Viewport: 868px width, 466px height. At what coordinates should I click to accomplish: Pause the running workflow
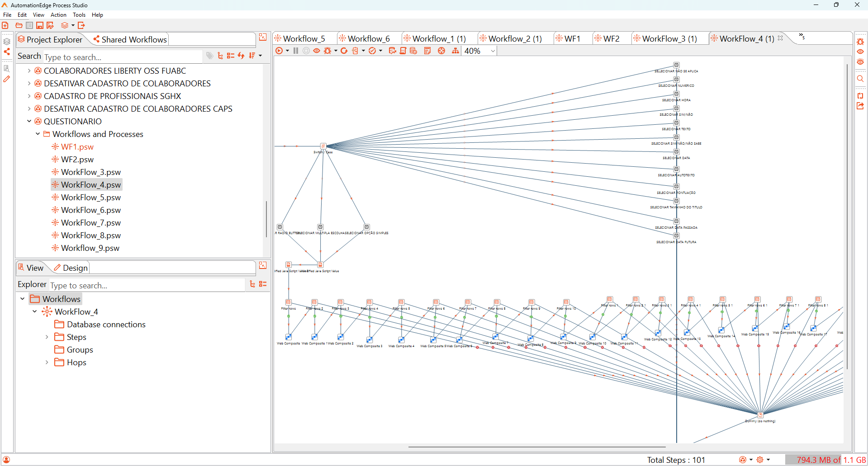click(x=296, y=51)
